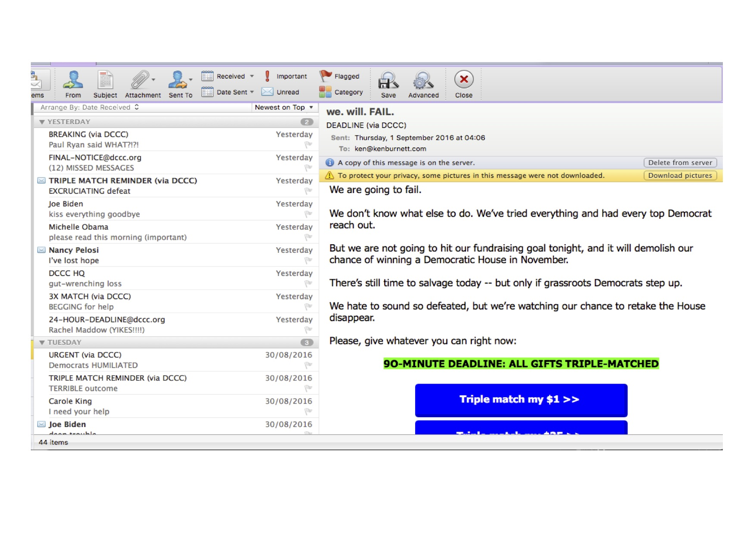Toggle flag on Michelle Obama message

(308, 237)
